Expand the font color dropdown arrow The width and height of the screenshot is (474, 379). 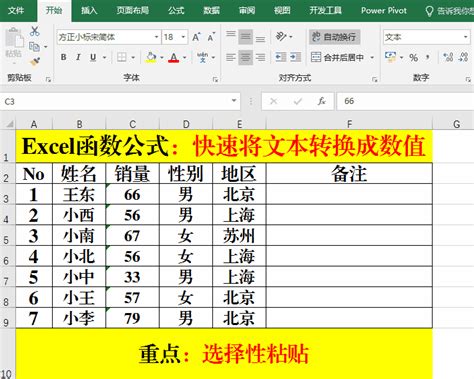[184, 58]
